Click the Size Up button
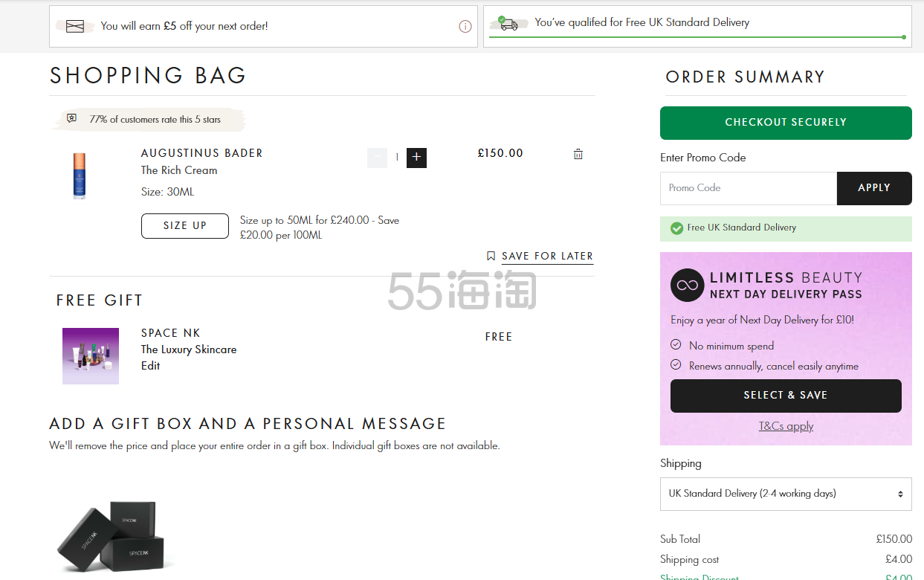This screenshot has width=924, height=580. click(x=185, y=226)
